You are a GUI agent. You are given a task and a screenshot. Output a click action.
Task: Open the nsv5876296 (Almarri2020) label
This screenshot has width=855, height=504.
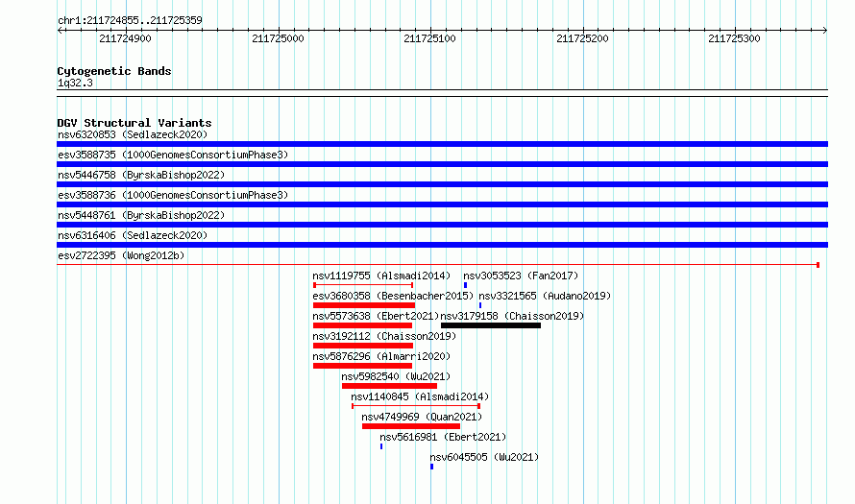pyautogui.click(x=381, y=356)
